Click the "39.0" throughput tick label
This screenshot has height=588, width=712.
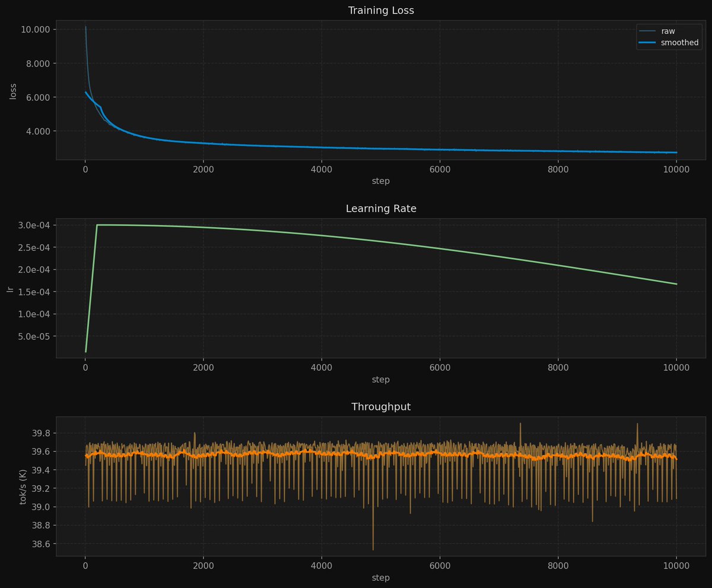click(x=42, y=507)
